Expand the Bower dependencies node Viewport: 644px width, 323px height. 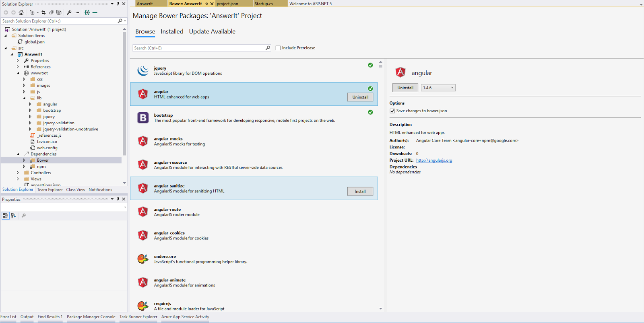[24, 160]
